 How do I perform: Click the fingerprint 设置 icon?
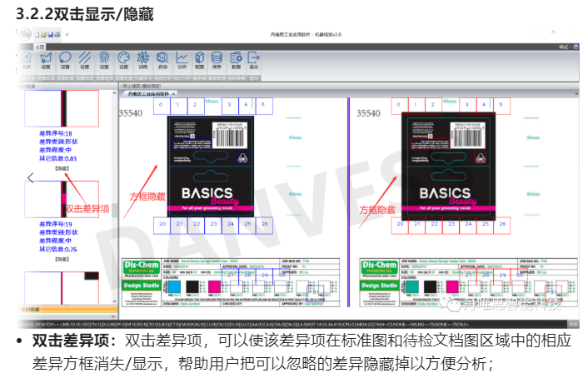[x=104, y=60]
